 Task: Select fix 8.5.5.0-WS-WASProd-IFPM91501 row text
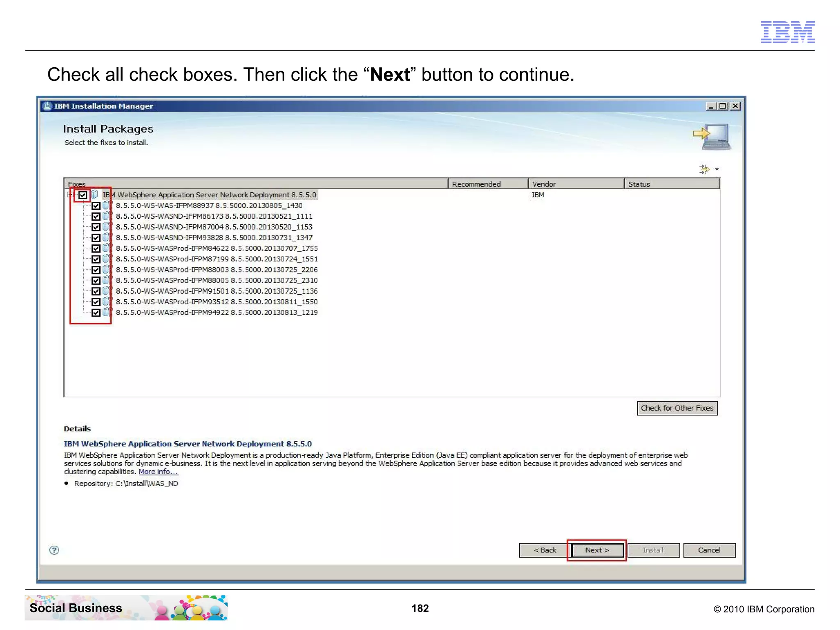click(217, 291)
